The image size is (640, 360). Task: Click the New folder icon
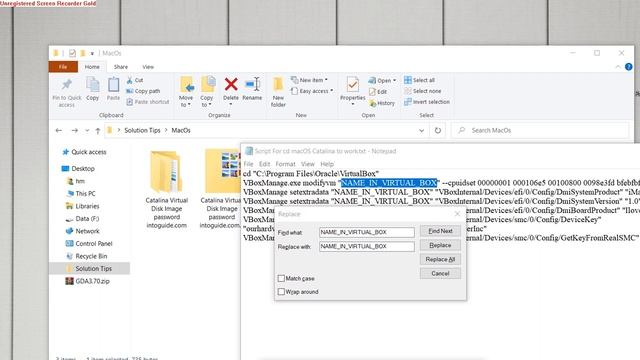pyautogui.click(x=278, y=85)
